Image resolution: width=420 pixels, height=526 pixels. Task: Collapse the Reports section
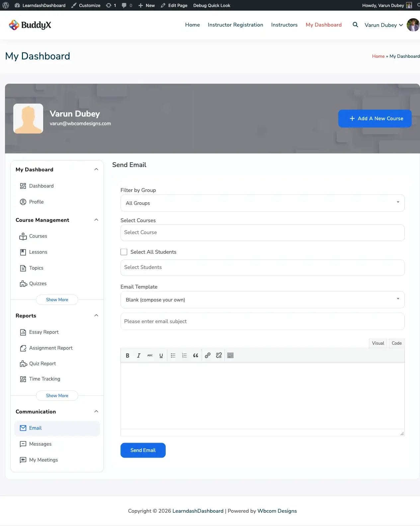[96, 315]
